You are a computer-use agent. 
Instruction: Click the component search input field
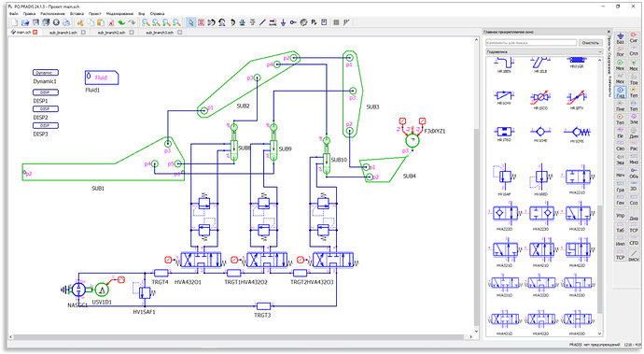(x=531, y=43)
